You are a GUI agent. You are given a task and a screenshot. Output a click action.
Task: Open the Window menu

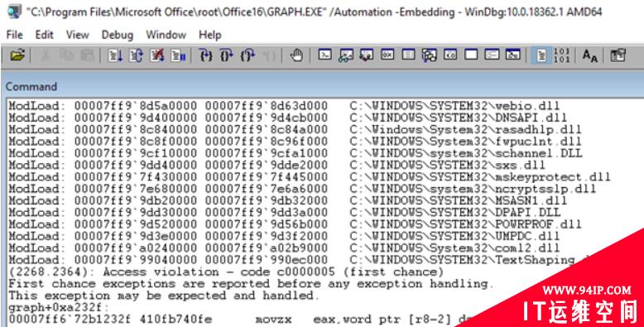[166, 35]
